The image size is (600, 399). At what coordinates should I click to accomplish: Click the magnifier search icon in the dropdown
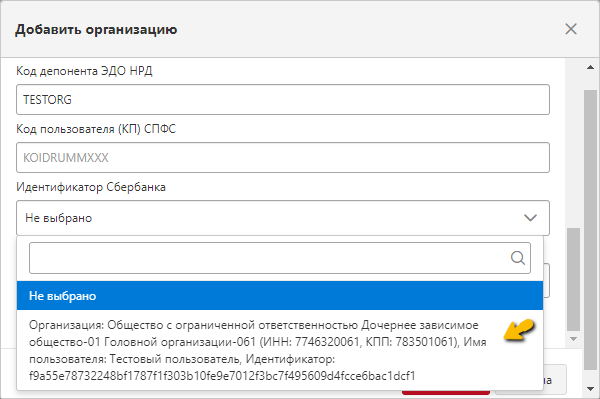tap(518, 258)
